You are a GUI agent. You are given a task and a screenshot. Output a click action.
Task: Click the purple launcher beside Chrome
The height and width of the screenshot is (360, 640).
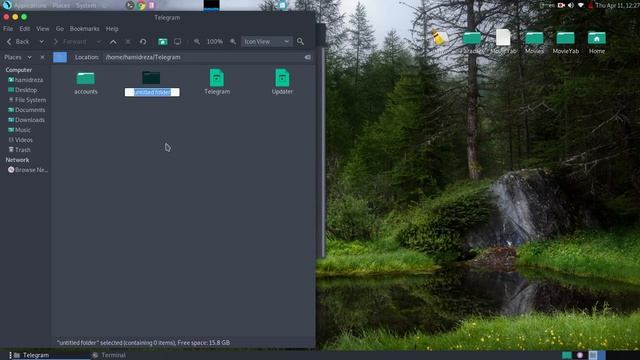(151, 5)
